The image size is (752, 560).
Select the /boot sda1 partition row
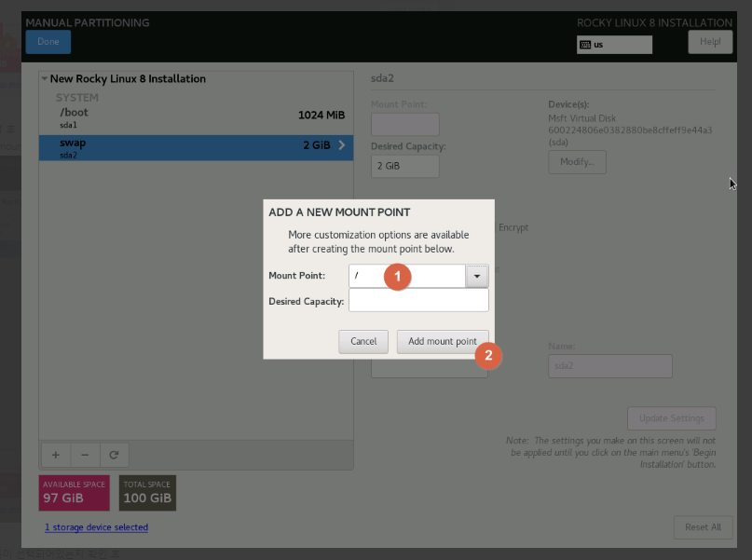[196, 117]
